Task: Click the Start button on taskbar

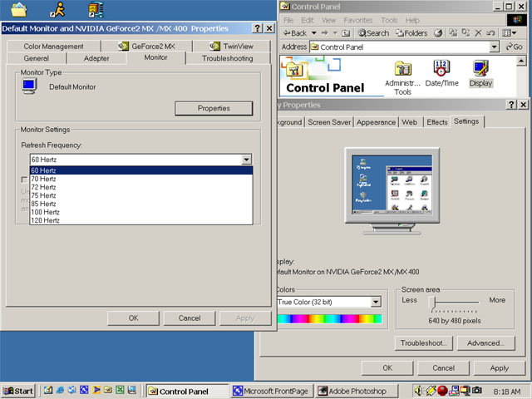Action: click(x=18, y=391)
